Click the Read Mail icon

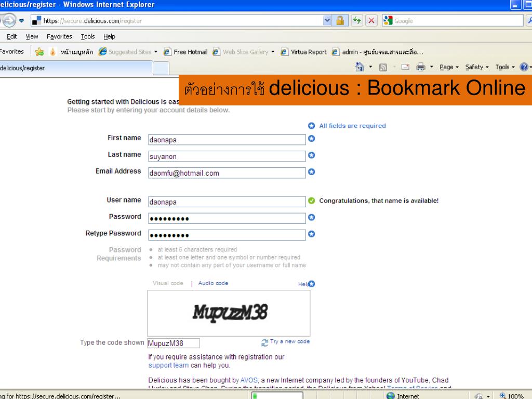pos(405,67)
